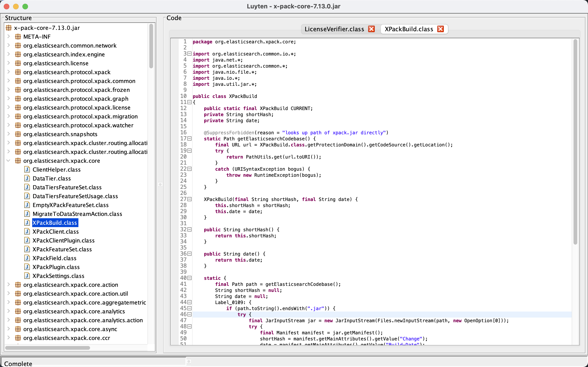Collapse the imports fold marker at line 3
588x367 pixels.
click(x=189, y=54)
